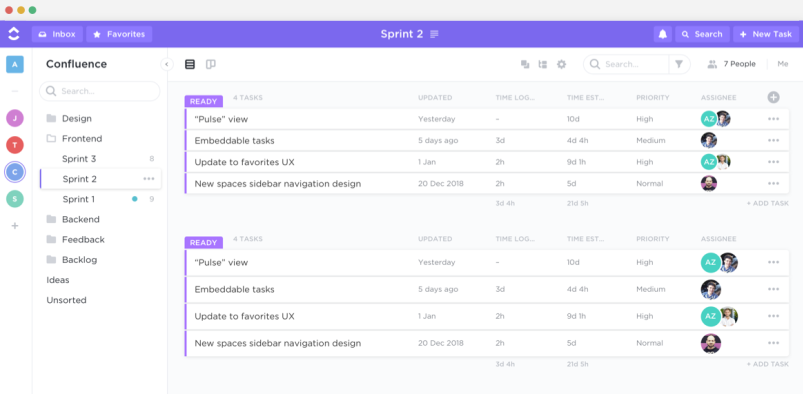803x394 pixels.
Task: Sort first group by PRIORITY column
Action: (x=652, y=97)
